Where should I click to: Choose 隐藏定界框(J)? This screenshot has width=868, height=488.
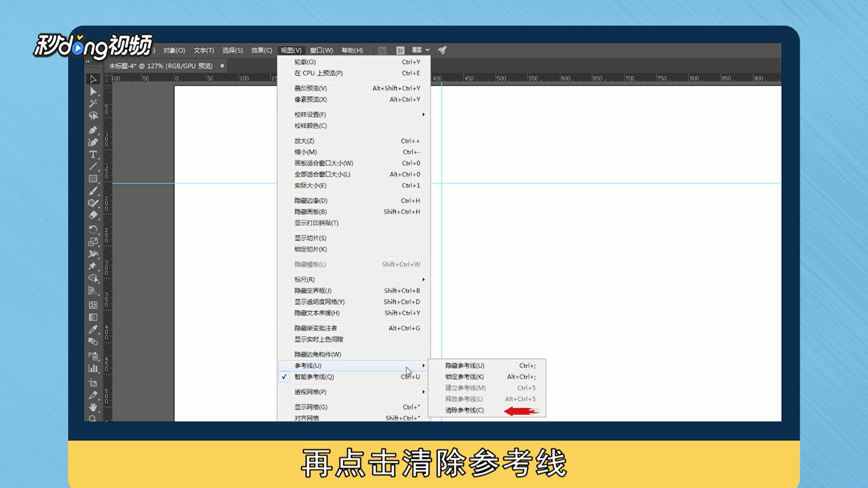[x=354, y=291]
